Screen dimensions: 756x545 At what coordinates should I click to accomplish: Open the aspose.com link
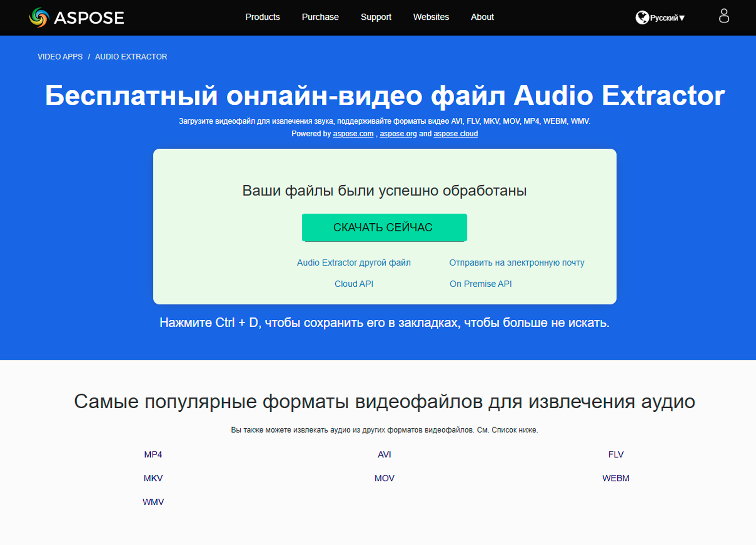[x=353, y=134]
